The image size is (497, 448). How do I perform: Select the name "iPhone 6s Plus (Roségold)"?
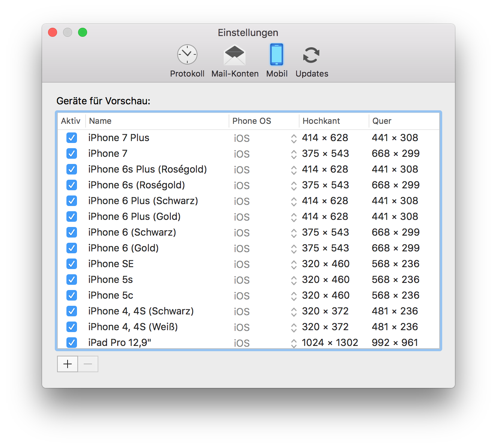pos(148,169)
